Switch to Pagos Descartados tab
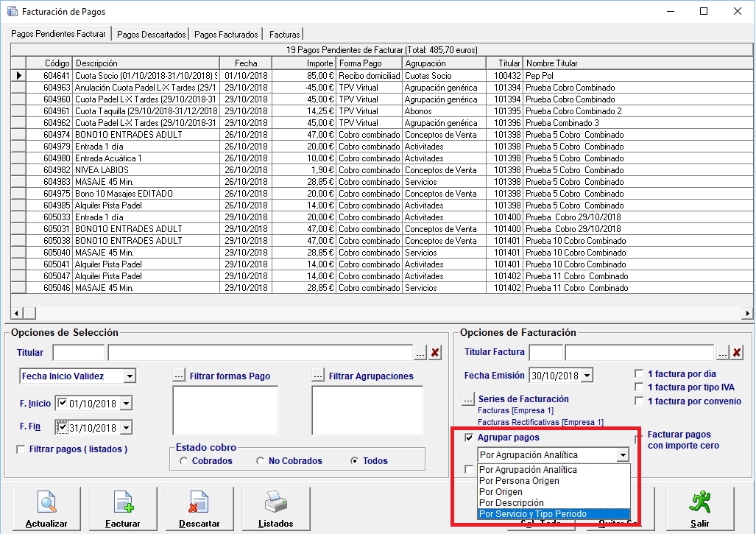This screenshot has width=756, height=534. pos(152,34)
